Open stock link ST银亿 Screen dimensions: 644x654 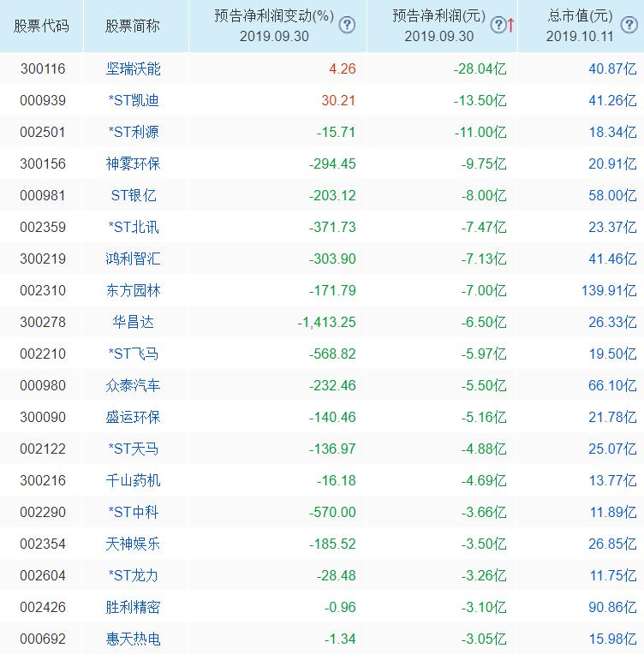pyautogui.click(x=134, y=195)
